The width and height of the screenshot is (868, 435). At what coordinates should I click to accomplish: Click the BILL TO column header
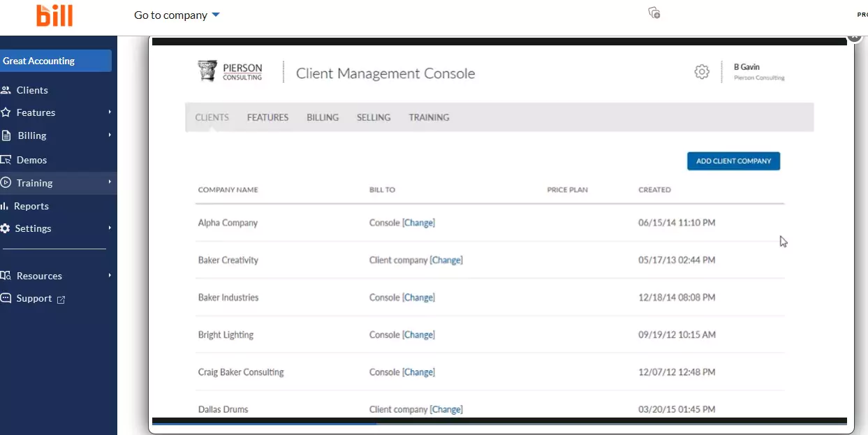(382, 190)
